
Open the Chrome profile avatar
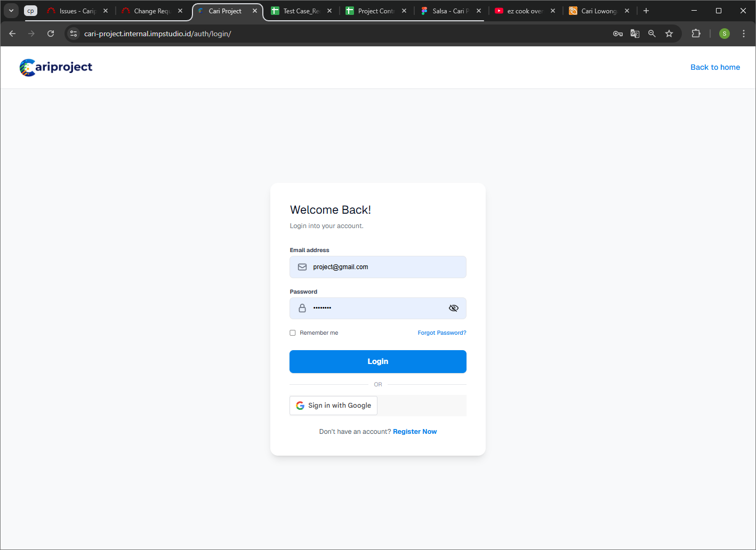click(x=724, y=34)
